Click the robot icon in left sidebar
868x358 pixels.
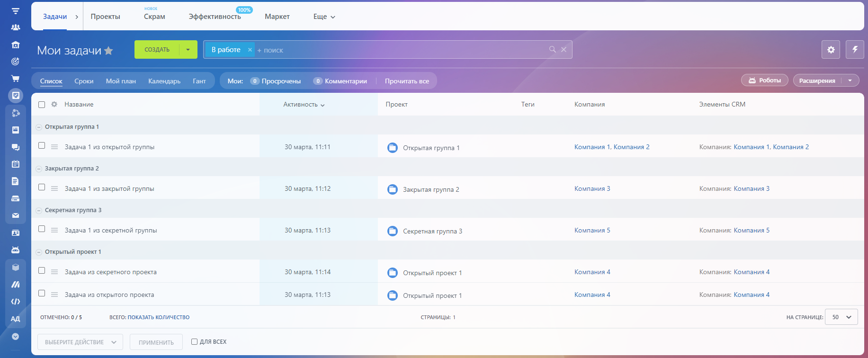tap(16, 250)
